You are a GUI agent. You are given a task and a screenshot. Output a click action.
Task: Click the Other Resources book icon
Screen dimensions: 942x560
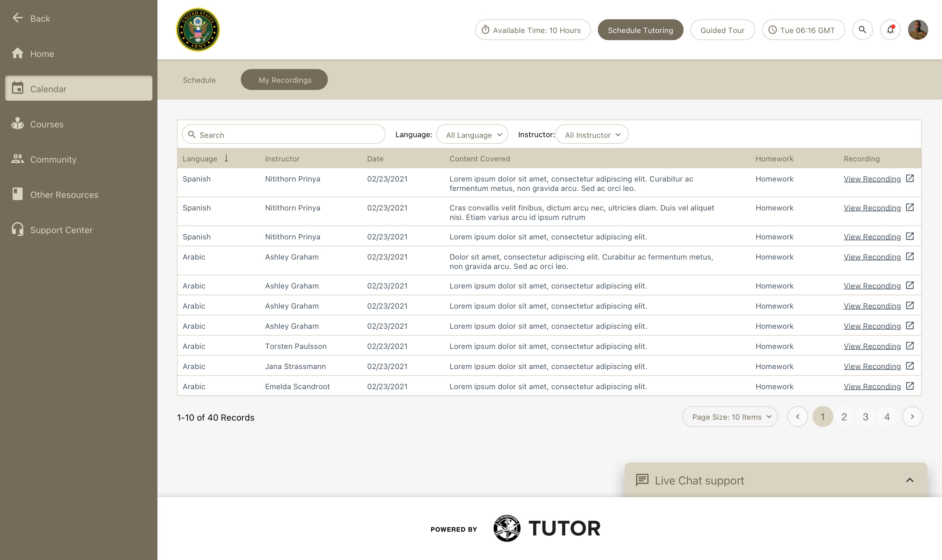17,194
